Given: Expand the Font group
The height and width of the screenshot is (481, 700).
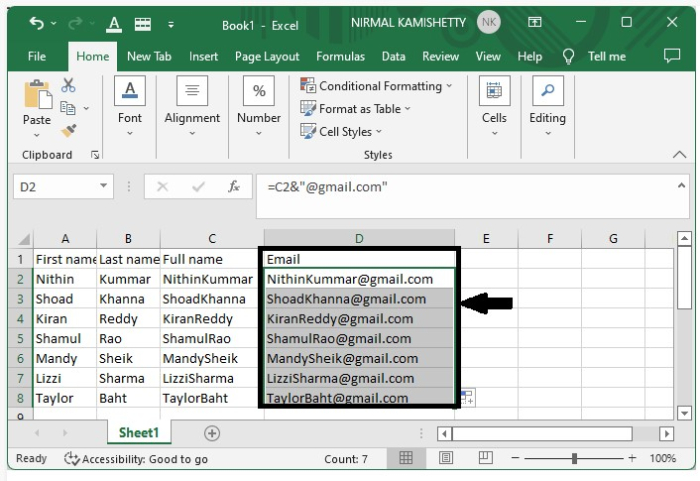Looking at the screenshot, I should (x=130, y=106).
